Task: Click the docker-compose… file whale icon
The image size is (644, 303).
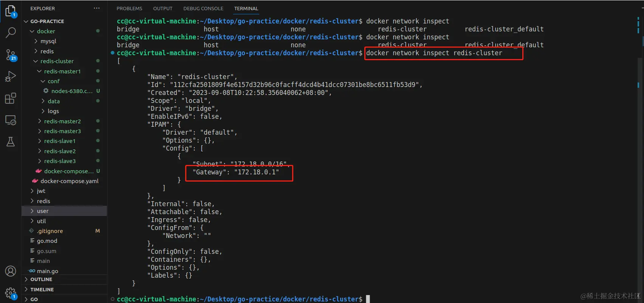Action: (39, 171)
